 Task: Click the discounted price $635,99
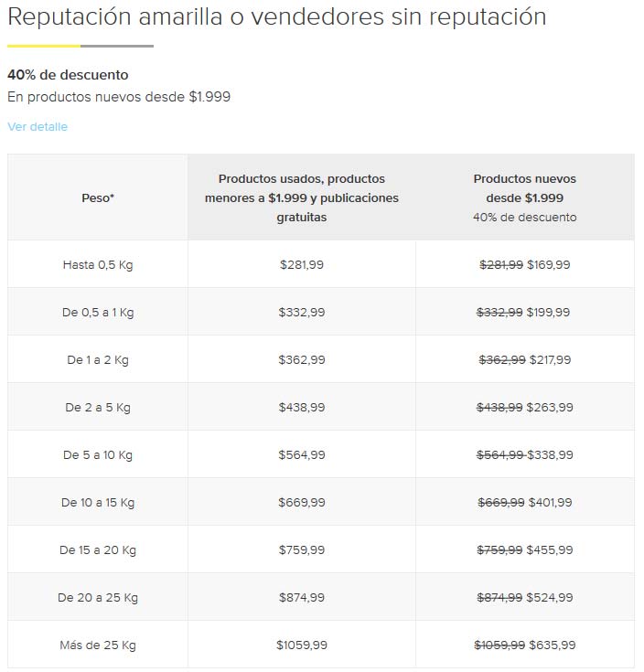[x=552, y=645]
